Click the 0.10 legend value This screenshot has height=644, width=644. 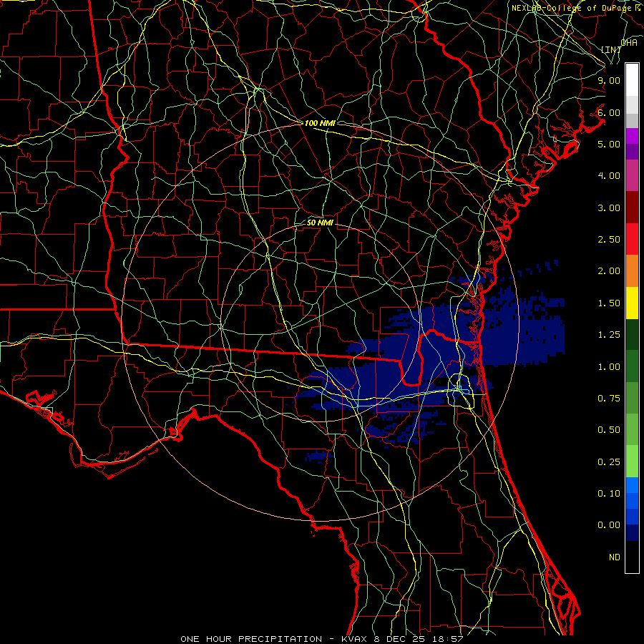609,494
